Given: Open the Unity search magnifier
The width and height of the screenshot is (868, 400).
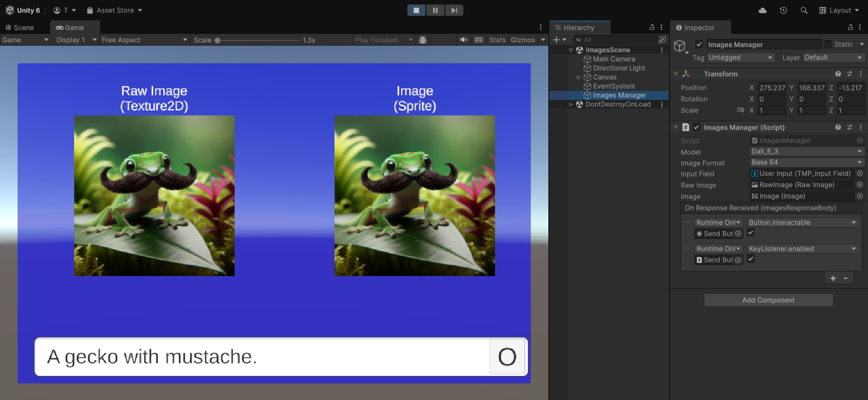Looking at the screenshot, I should point(804,10).
